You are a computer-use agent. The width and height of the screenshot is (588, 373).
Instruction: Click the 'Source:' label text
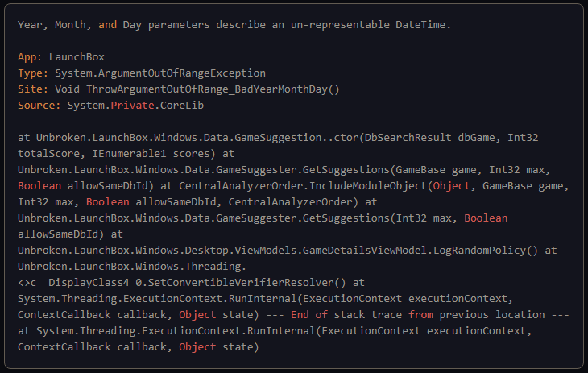click(x=39, y=106)
